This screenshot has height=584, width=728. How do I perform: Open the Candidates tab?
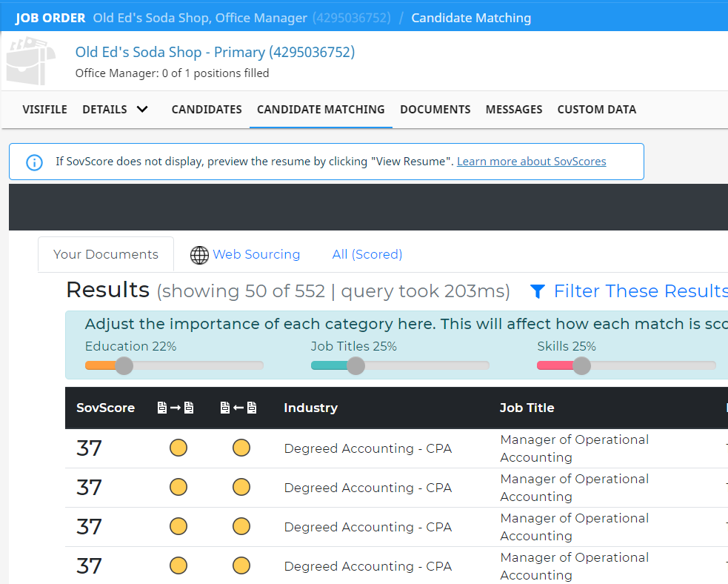pos(207,110)
